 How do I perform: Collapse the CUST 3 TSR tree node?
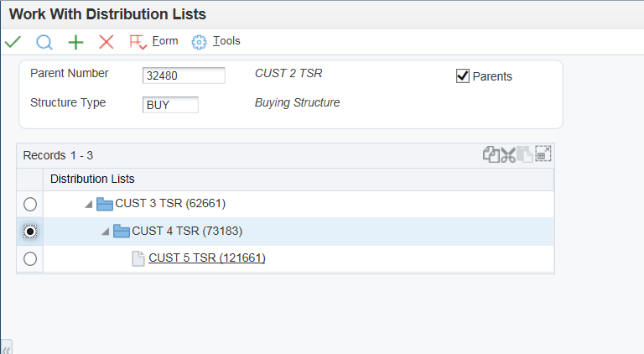tap(87, 204)
